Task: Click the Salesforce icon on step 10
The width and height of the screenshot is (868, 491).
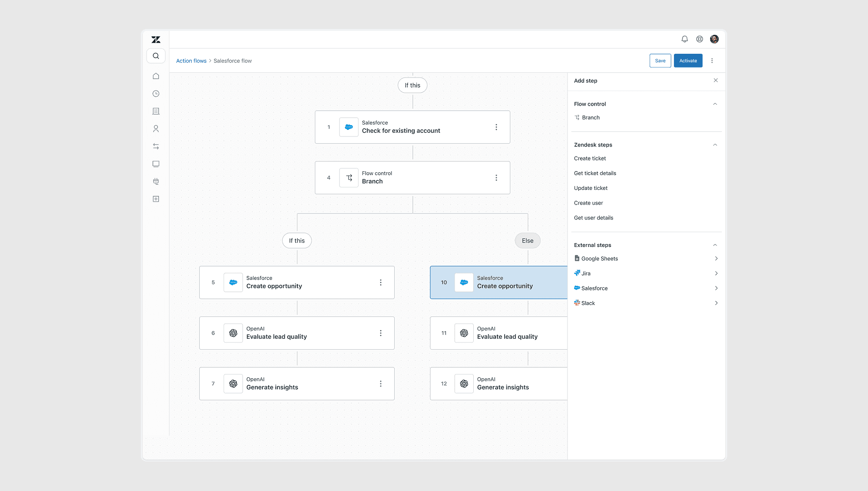Action: pyautogui.click(x=464, y=283)
